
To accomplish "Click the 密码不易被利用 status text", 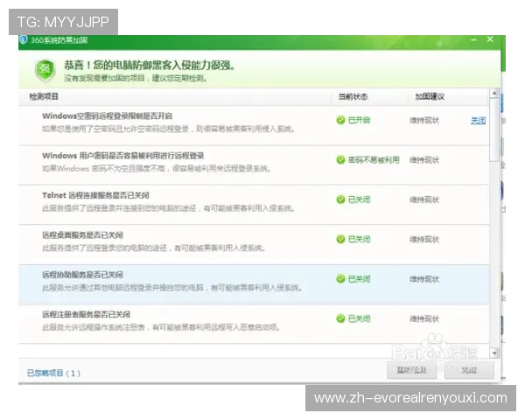I will tap(374, 160).
